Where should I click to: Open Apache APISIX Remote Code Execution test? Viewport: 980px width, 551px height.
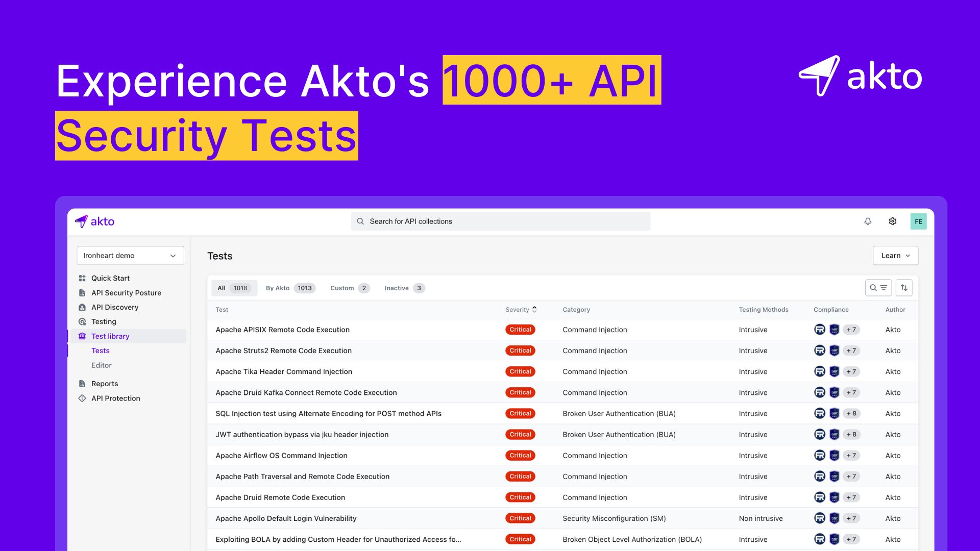(283, 330)
